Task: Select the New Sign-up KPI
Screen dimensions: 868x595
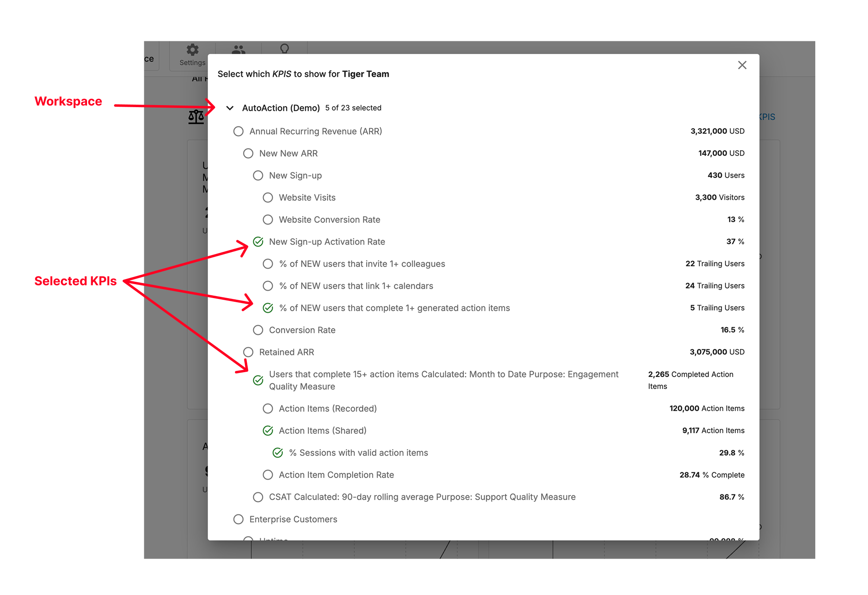Action: (x=258, y=175)
